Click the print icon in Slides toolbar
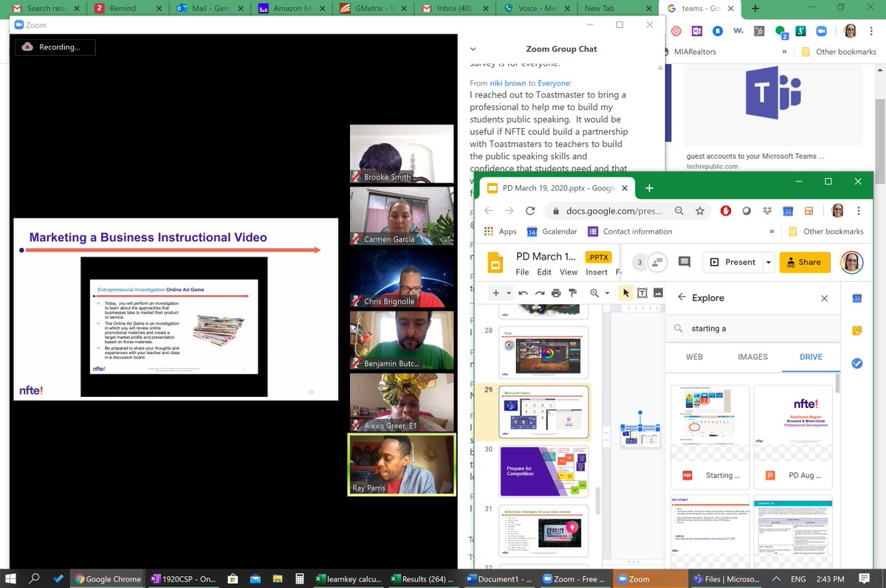The height and width of the screenshot is (588, 886). pos(556,293)
